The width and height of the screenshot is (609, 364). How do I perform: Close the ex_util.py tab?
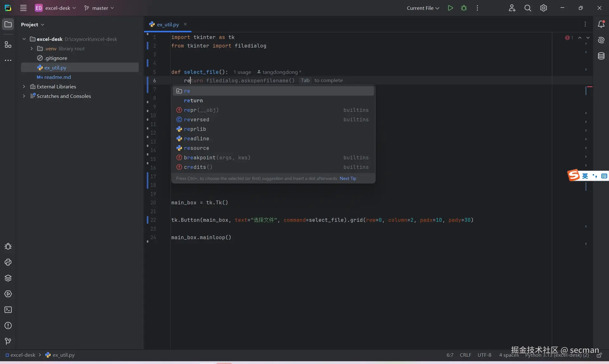(x=185, y=24)
